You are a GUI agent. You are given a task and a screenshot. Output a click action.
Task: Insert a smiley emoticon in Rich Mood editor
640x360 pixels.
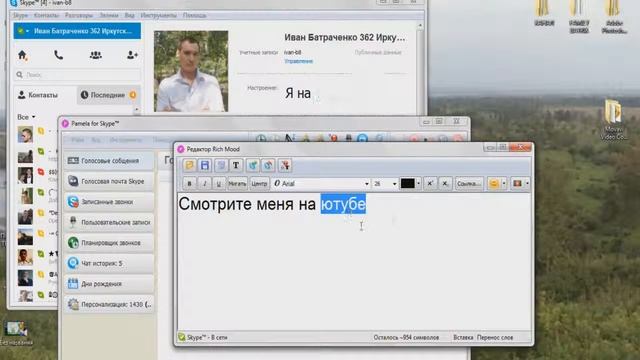click(493, 184)
